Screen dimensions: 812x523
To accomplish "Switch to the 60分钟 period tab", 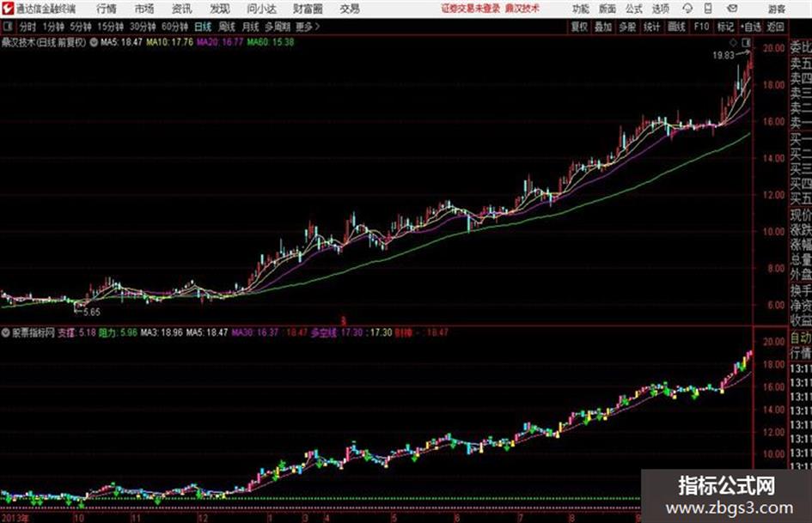I will (x=175, y=27).
